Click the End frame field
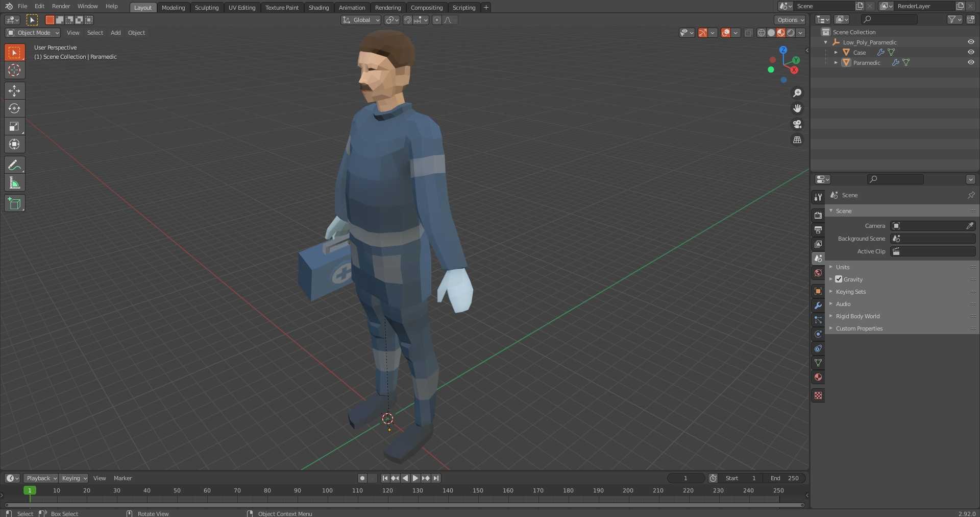This screenshot has width=980, height=517. [785, 478]
